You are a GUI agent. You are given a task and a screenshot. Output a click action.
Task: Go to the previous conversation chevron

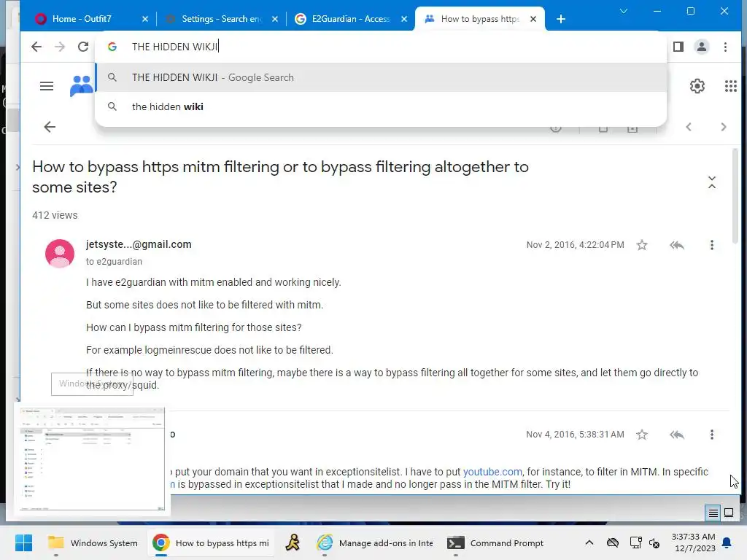(x=689, y=127)
